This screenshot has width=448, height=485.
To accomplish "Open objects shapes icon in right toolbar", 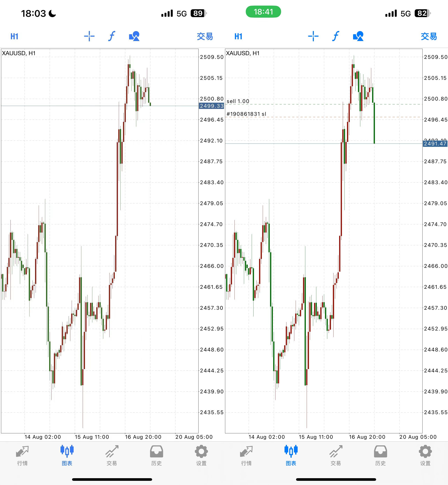I will 358,36.
